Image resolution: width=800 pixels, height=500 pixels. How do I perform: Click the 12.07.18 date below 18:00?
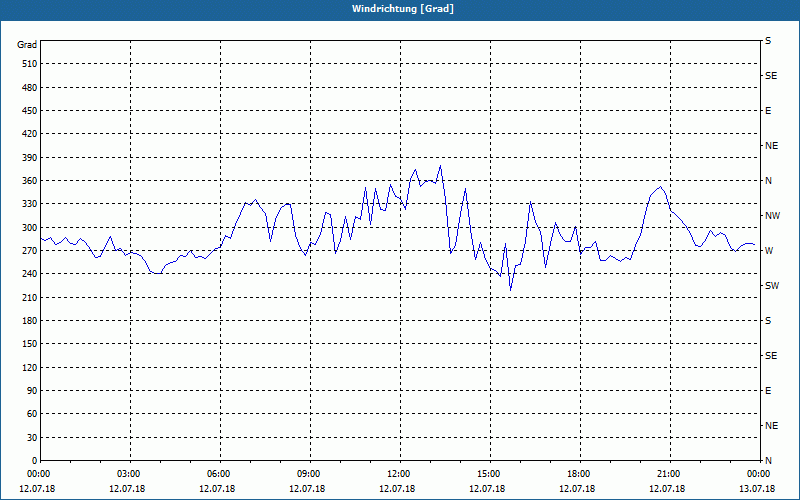[577, 489]
